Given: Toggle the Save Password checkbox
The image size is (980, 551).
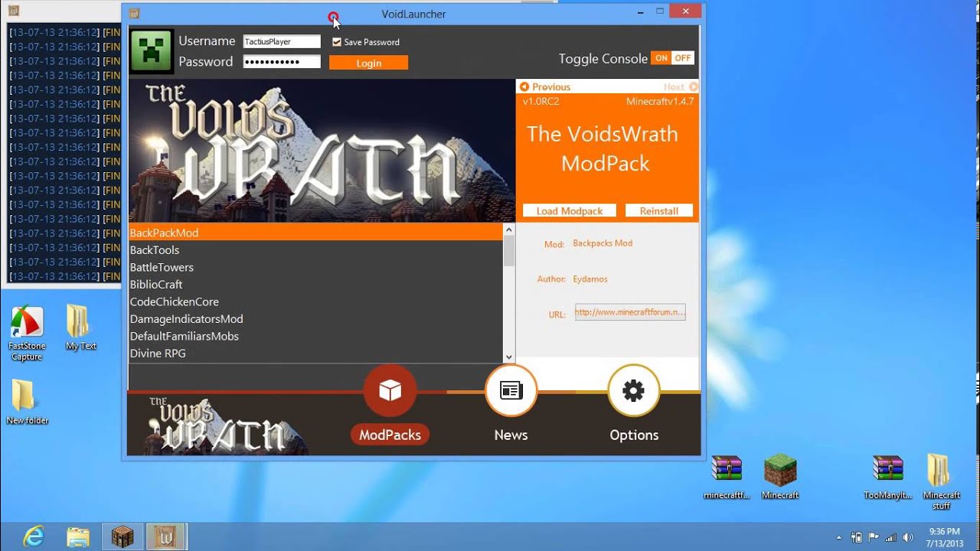Looking at the screenshot, I should click(x=336, y=42).
